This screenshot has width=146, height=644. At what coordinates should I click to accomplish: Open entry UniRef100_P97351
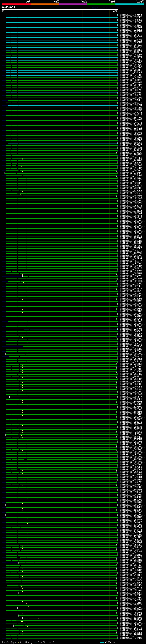point(131,254)
